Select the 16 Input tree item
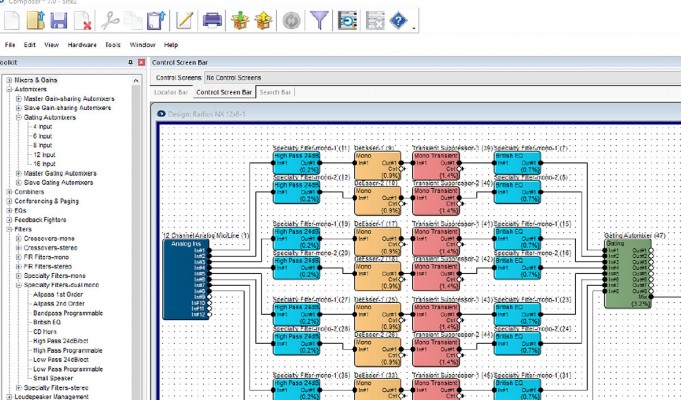The image size is (681, 400). pyautogui.click(x=44, y=164)
